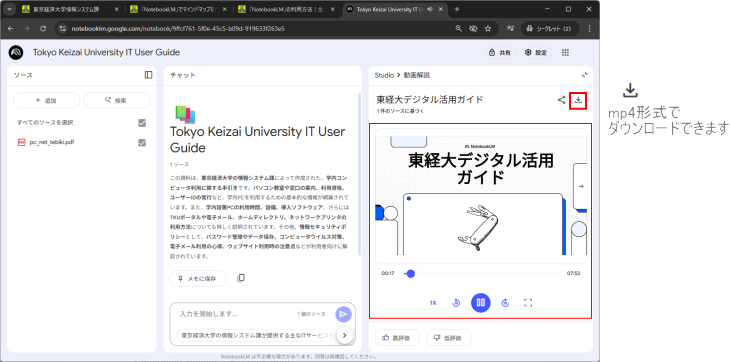Viewport: 730px width, 362px height.
Task: Change playback speed from 1X
Action: 433,303
